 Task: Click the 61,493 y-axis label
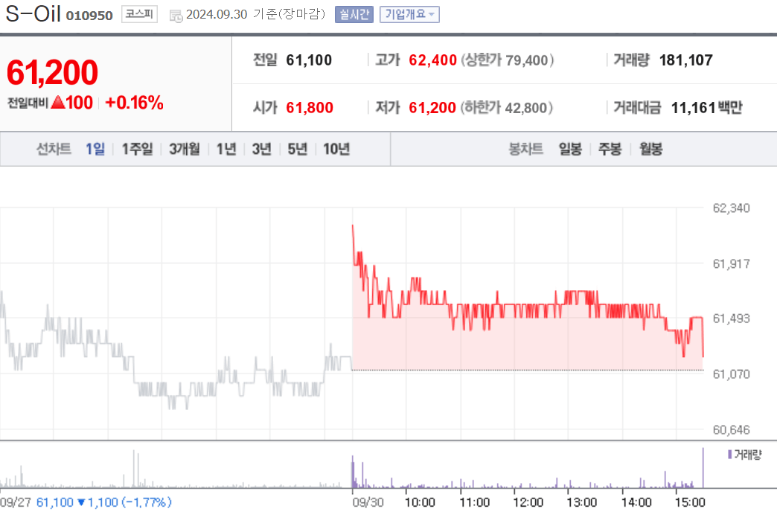click(731, 318)
